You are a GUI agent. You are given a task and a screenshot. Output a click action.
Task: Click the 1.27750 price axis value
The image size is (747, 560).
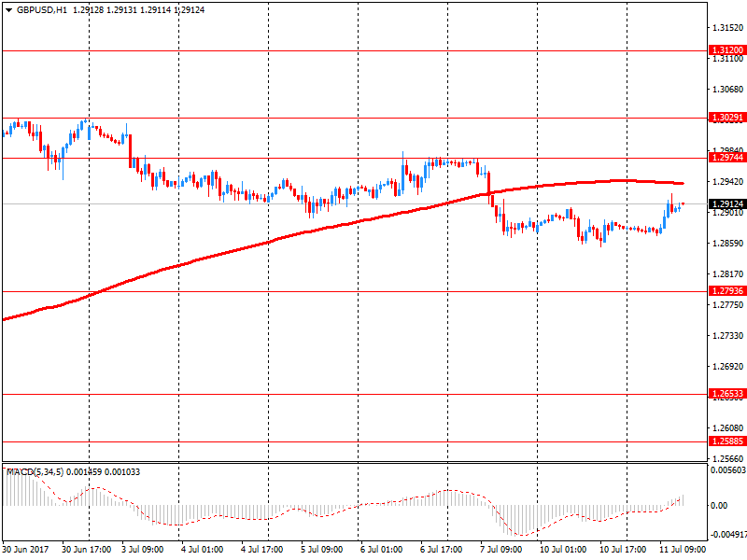[x=727, y=305]
